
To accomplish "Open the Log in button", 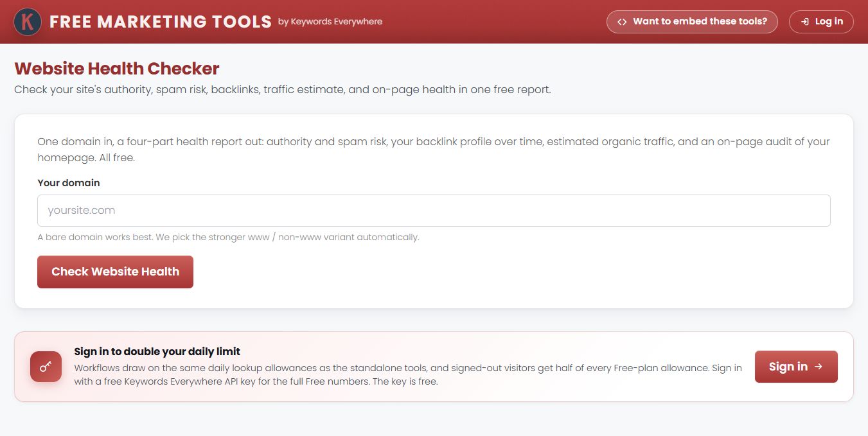I will [x=821, y=22].
